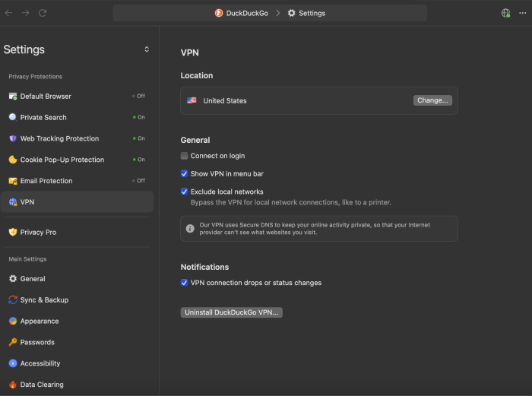Click the General gear icon in sidebar
532x396 pixels.
[x=13, y=279]
